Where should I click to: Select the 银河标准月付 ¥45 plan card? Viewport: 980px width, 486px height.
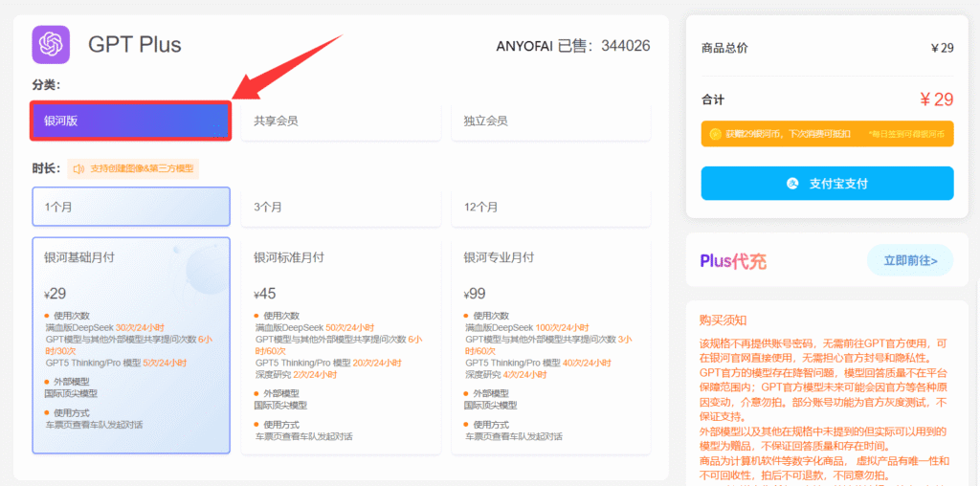point(341,345)
